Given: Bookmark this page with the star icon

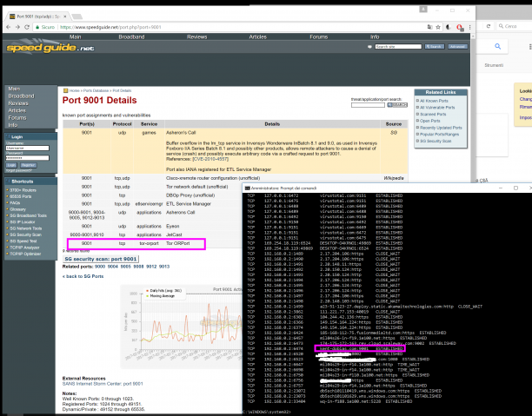Looking at the screenshot, I should click(x=438, y=27).
